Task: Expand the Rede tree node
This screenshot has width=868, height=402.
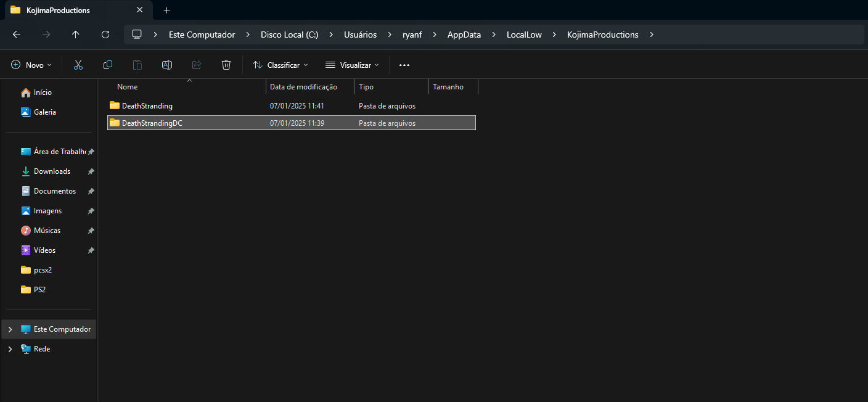Action: click(x=10, y=349)
